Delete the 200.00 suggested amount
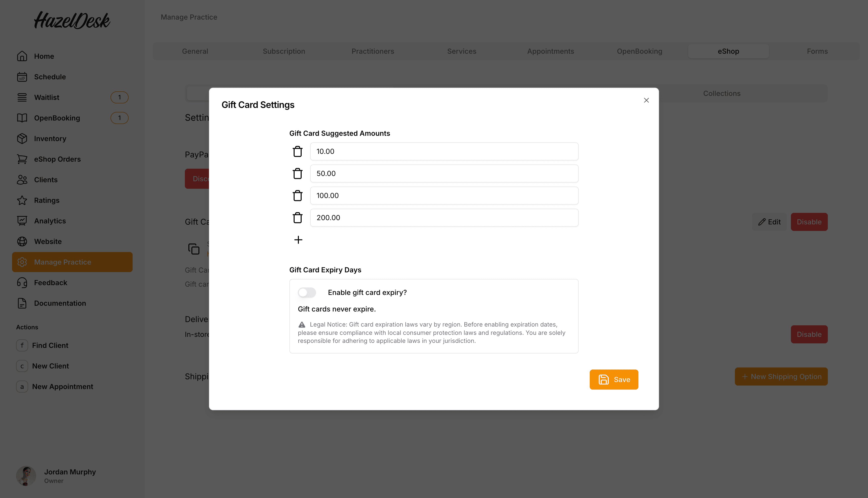Image resolution: width=868 pixels, height=498 pixels. (297, 218)
